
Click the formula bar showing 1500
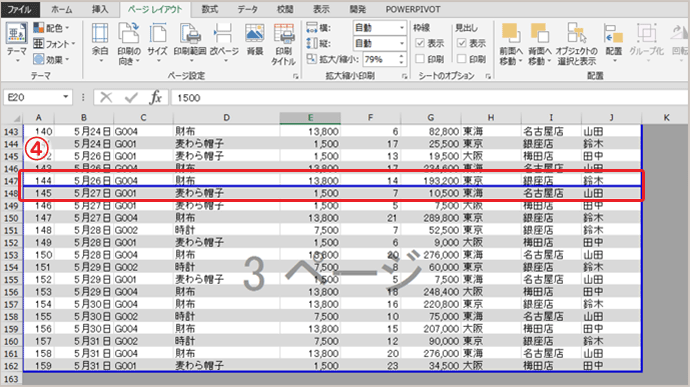pyautogui.click(x=429, y=98)
